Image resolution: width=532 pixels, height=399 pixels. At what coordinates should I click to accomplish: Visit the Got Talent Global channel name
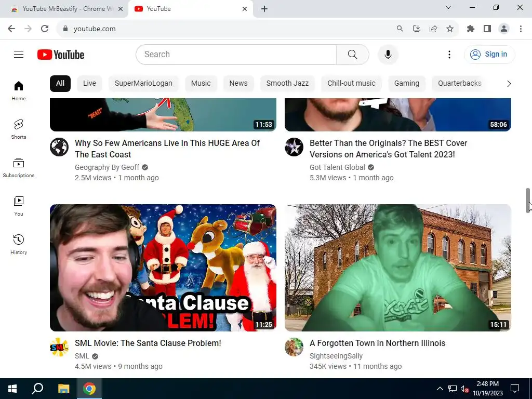337,167
